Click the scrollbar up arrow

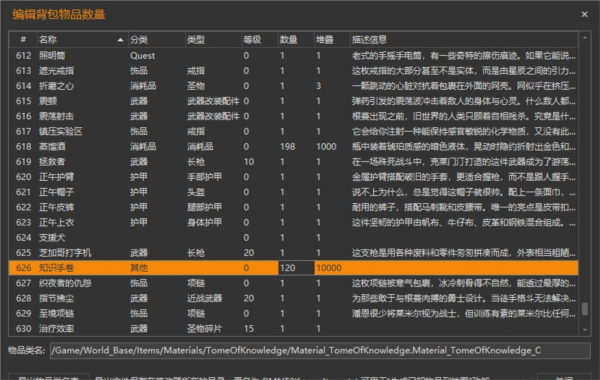(585, 38)
